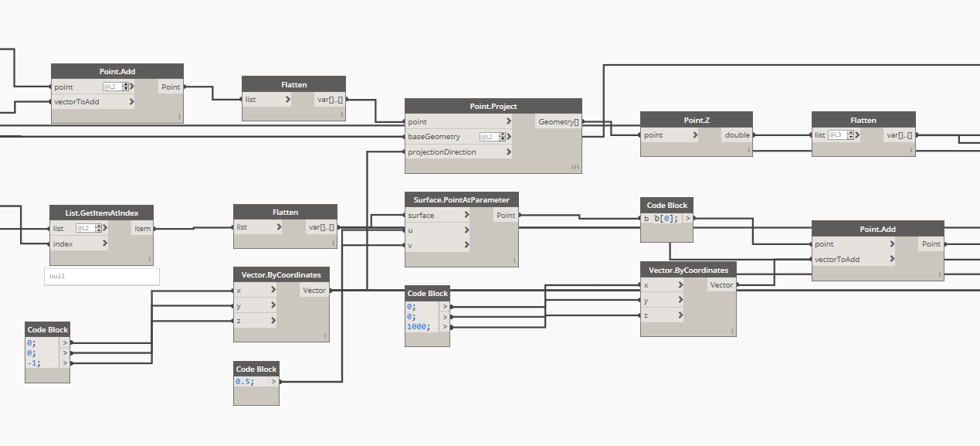Image resolution: width=980 pixels, height=446 pixels.
Task: Select the List.GetItemAtIndex node header
Action: (x=102, y=213)
